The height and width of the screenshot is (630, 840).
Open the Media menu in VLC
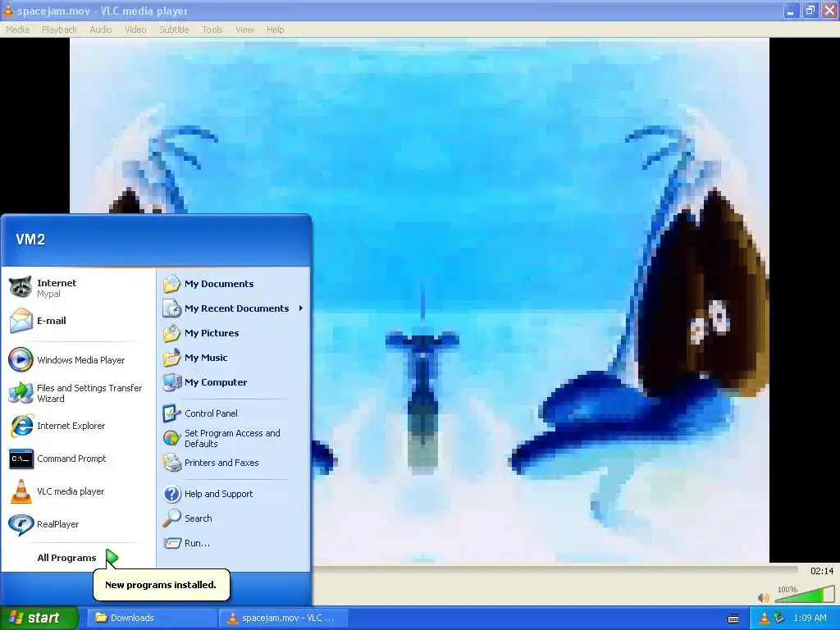point(17,30)
